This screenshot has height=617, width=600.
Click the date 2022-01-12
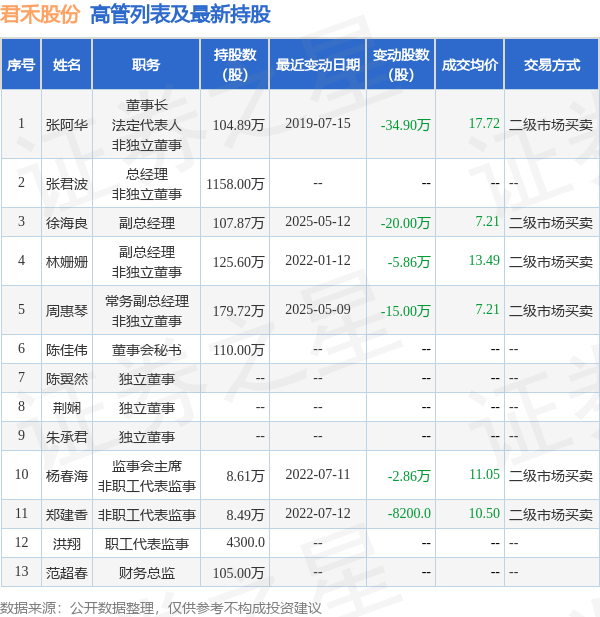[318, 260]
